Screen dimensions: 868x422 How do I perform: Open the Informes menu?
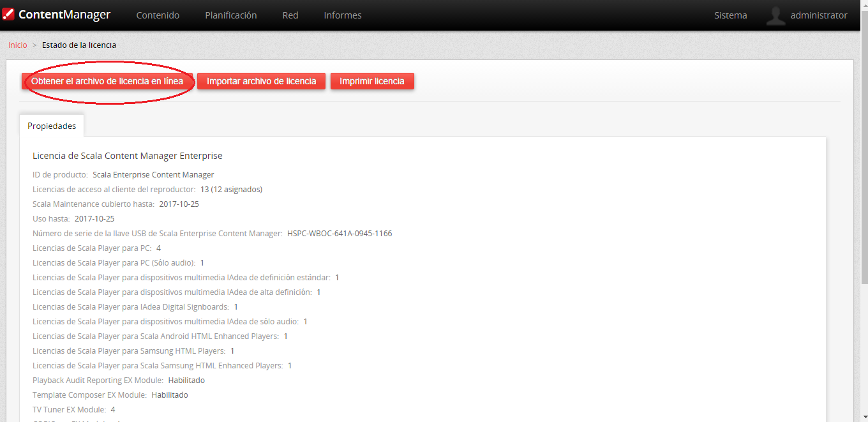(x=343, y=15)
